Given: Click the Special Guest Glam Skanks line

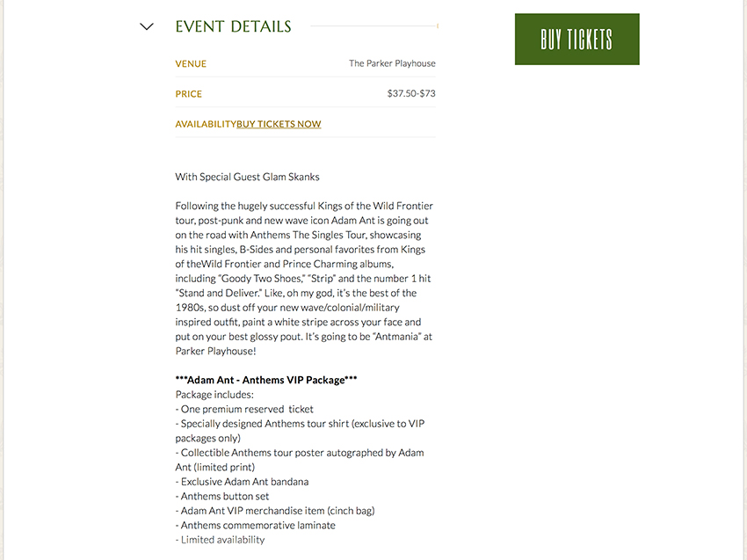Looking at the screenshot, I should pos(247,177).
